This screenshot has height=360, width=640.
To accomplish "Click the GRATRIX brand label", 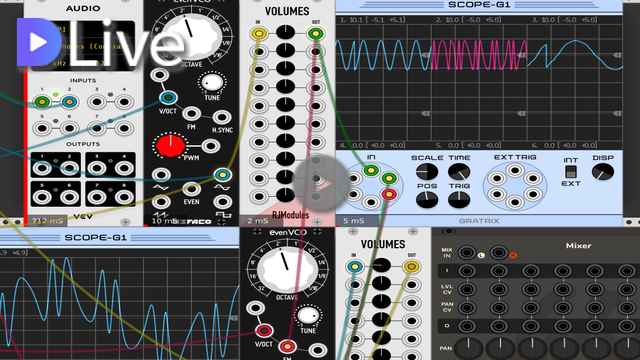I will point(479,221).
